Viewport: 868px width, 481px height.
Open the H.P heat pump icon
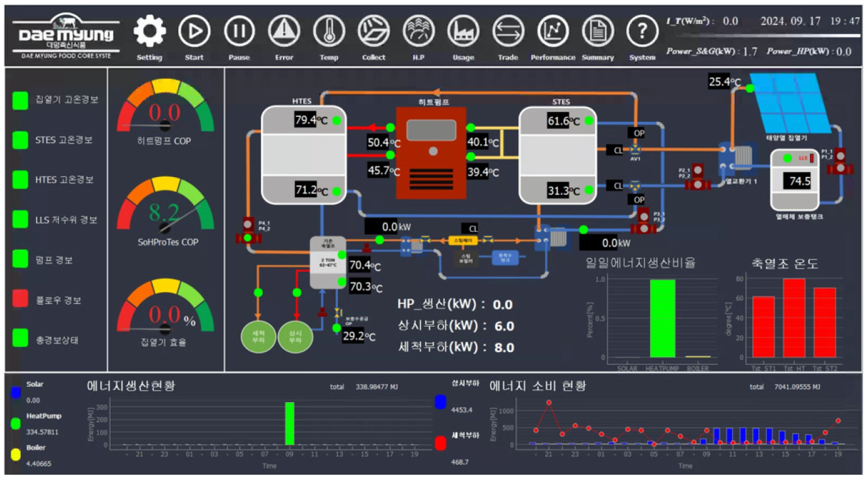(418, 31)
